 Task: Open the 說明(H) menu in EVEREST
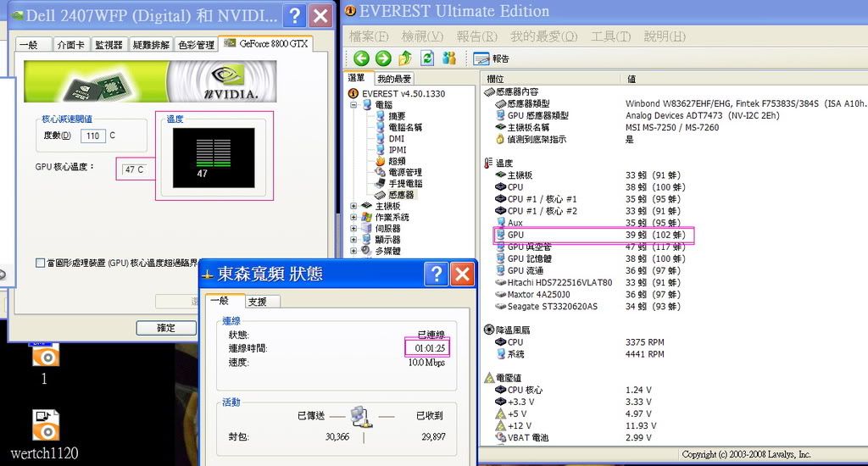pos(665,36)
